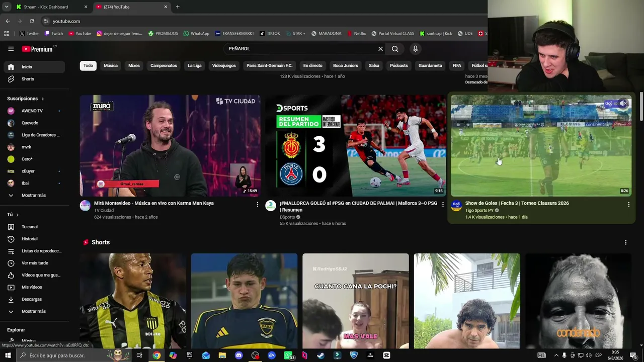
Task: Select the Mixes filter chip
Action: 134,66
